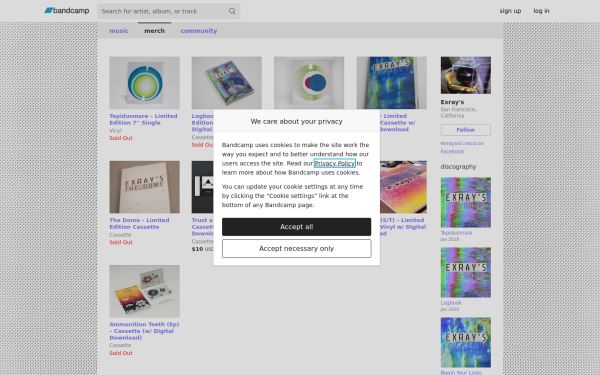Click the Bandcamp logo
600x375 pixels.
(x=67, y=11)
